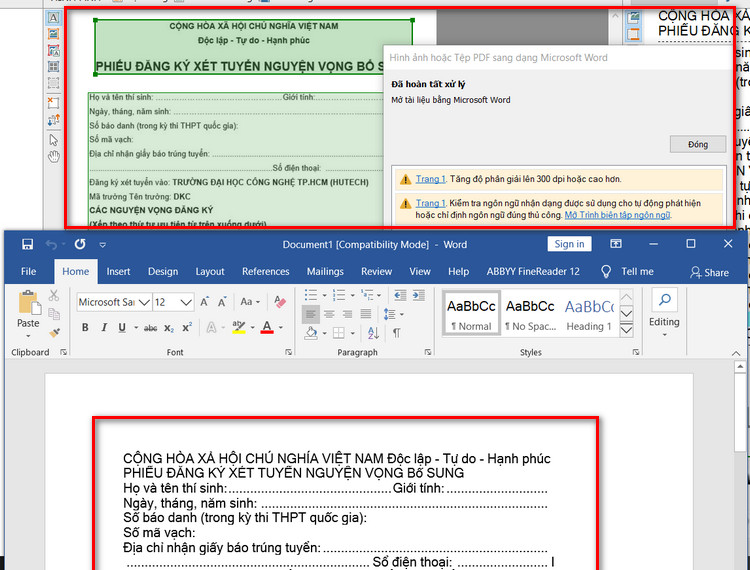Apply superscript formatting
750x570 pixels.
click(x=187, y=328)
